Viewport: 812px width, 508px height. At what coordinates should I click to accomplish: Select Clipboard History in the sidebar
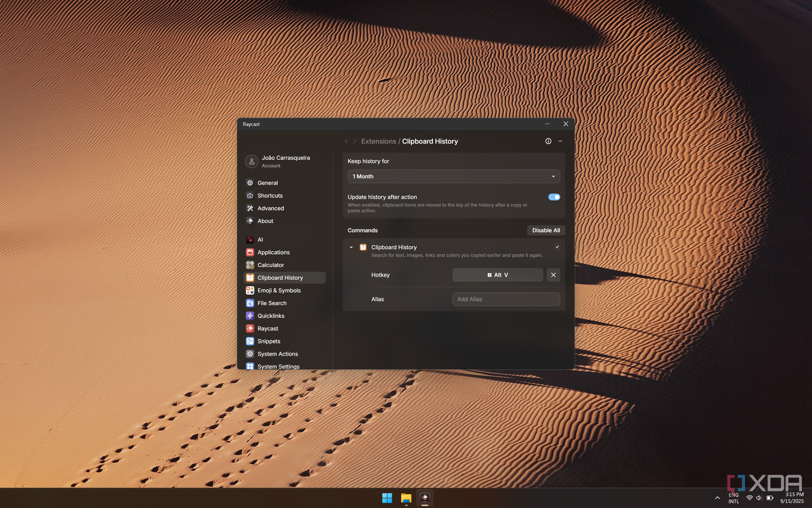tap(284, 278)
